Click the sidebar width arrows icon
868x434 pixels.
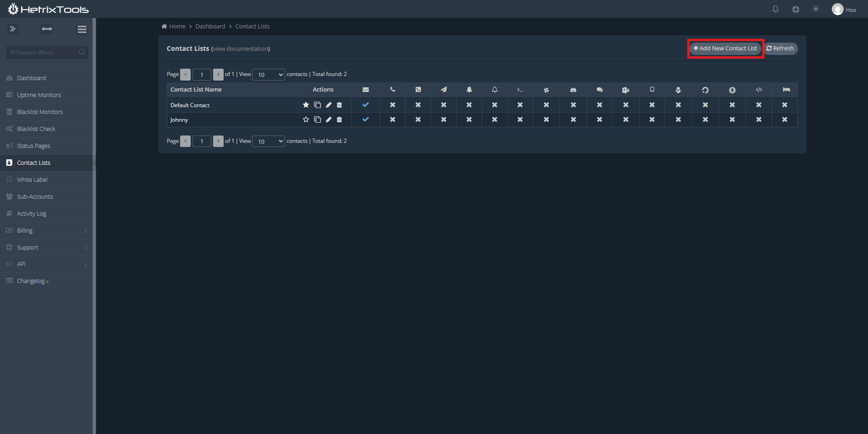(47, 29)
